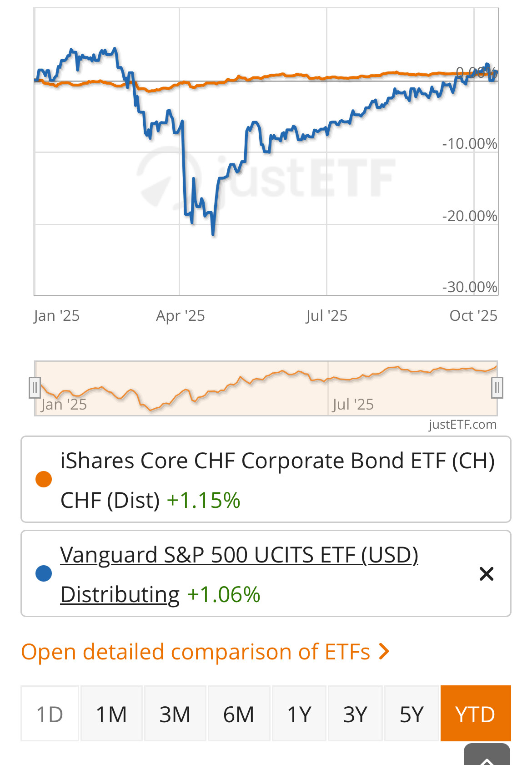Remove Vanguard S&P 500 ETF with X icon
The height and width of the screenshot is (765, 532).
pos(486,574)
